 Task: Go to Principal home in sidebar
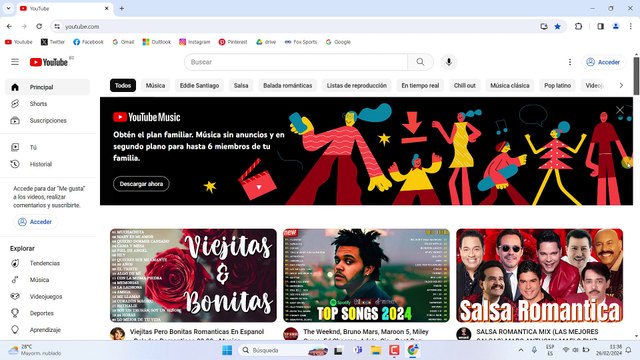47,87
